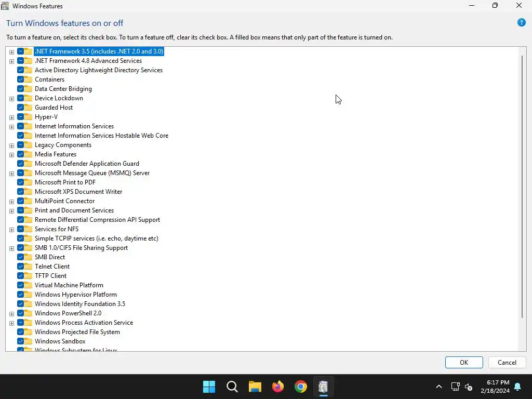Viewport: 532px width, 399px height.
Task: Click the folder icon beside Hyper-V
Action: 28,117
